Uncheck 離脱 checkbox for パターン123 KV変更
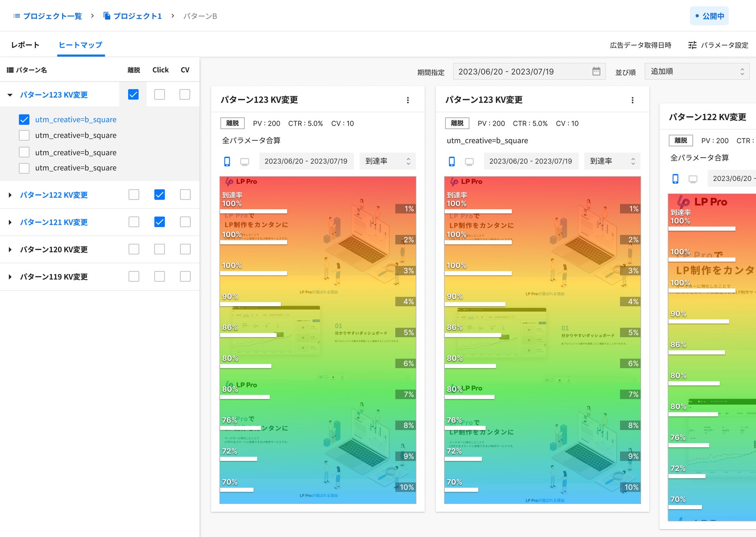 [133, 95]
